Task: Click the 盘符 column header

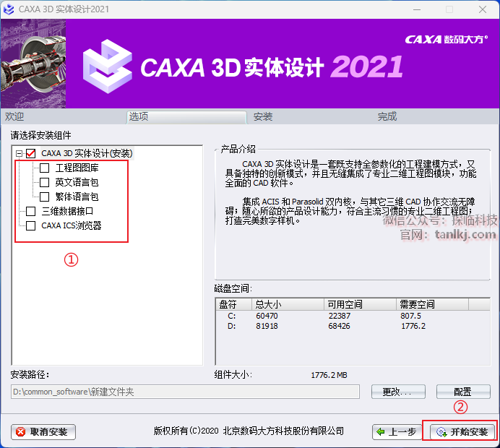Action: (x=234, y=304)
